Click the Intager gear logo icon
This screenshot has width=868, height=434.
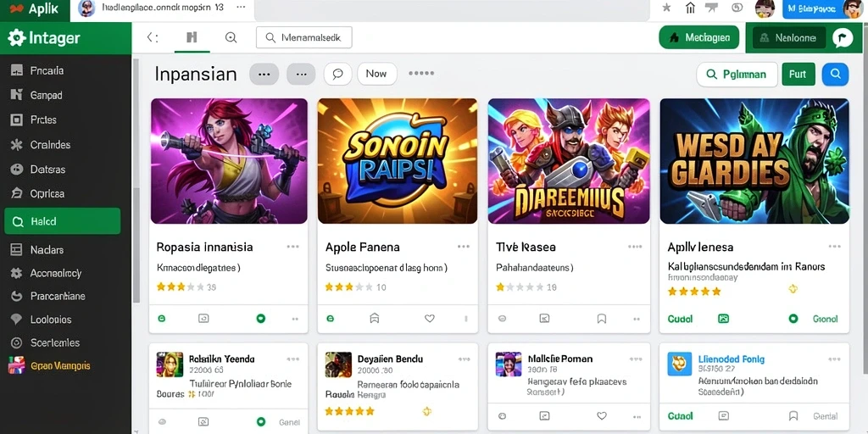click(17, 38)
